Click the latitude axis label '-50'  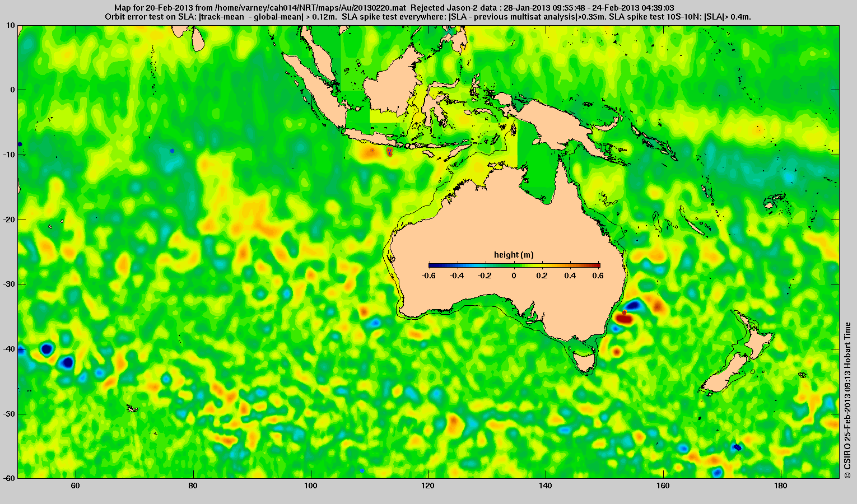(x=8, y=414)
